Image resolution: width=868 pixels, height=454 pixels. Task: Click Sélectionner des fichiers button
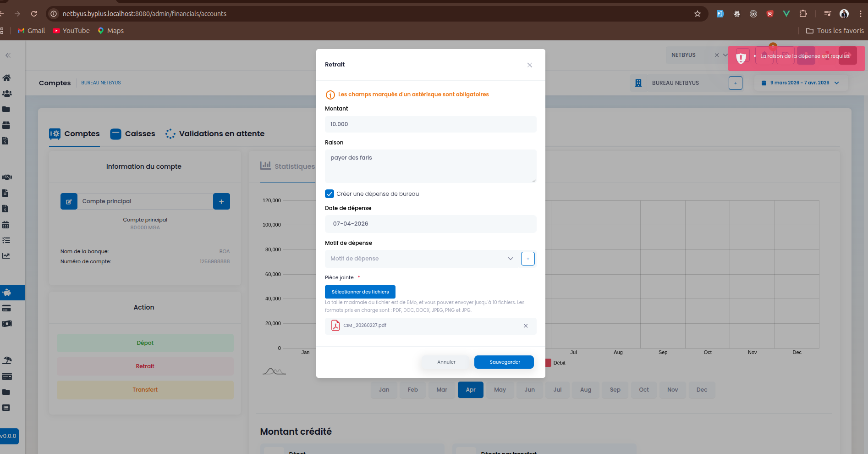tap(360, 292)
